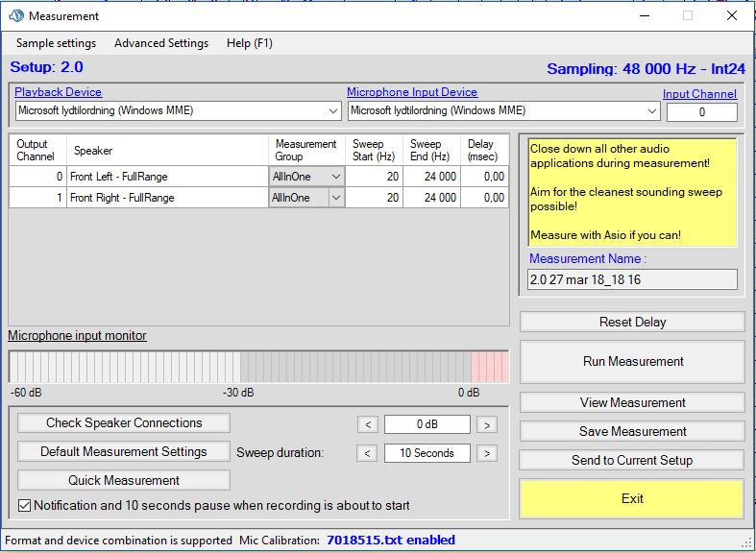Increase gain with right arrow beside 0 dB
The image size is (756, 553).
(x=487, y=424)
